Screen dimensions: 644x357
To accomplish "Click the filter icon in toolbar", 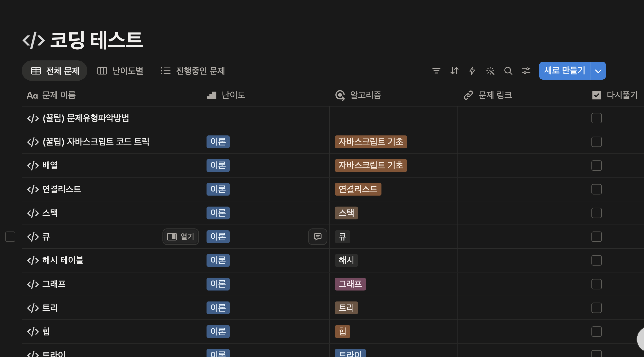I will pos(436,71).
